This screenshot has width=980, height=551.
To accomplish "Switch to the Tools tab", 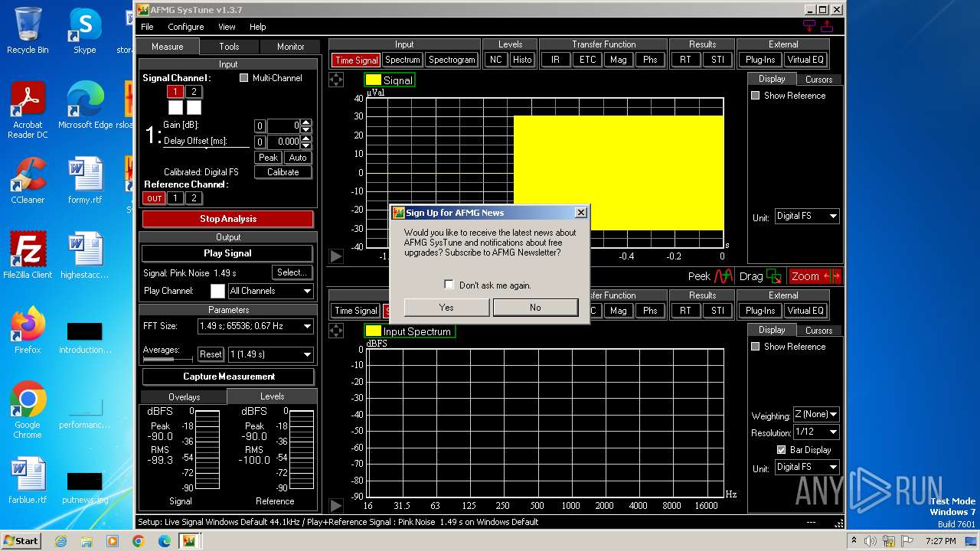I will point(229,47).
